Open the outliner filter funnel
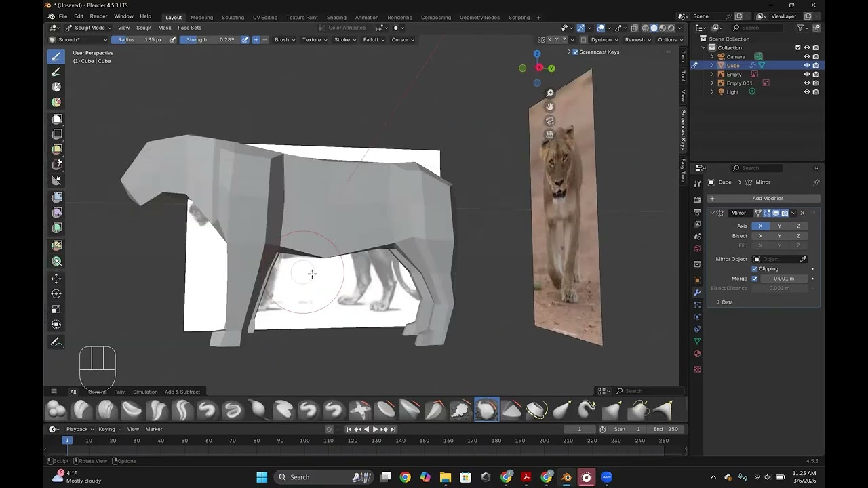This screenshot has width=868, height=488. click(x=800, y=28)
